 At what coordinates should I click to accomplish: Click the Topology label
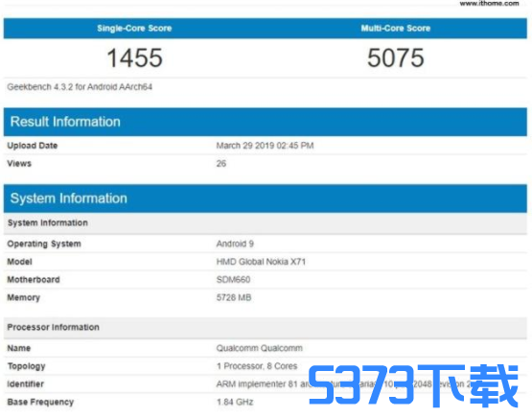(27, 366)
